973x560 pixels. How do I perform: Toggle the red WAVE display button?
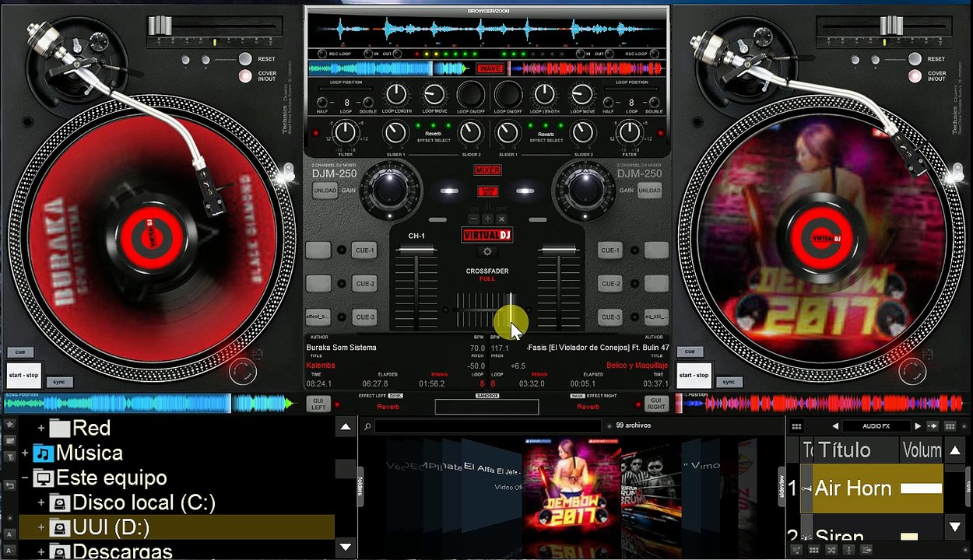coord(490,68)
